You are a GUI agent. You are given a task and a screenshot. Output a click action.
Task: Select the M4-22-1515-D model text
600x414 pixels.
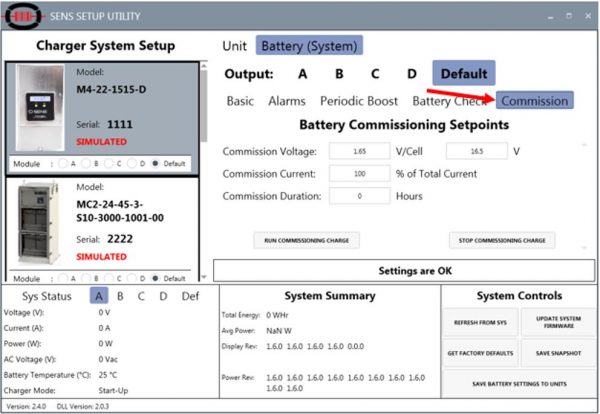click(111, 90)
